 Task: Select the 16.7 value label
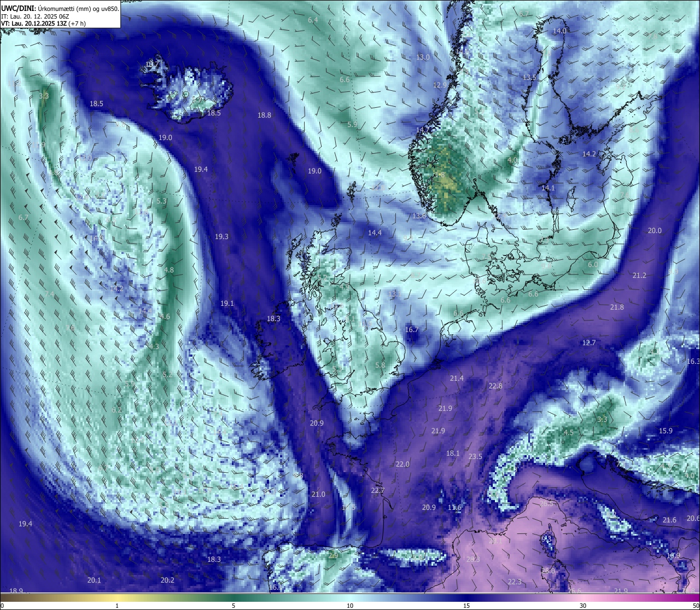pyautogui.click(x=412, y=330)
